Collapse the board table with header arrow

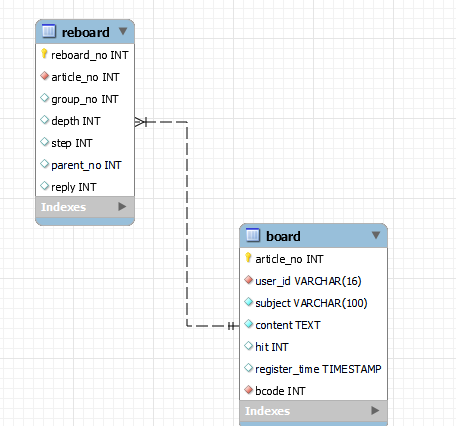376,235
